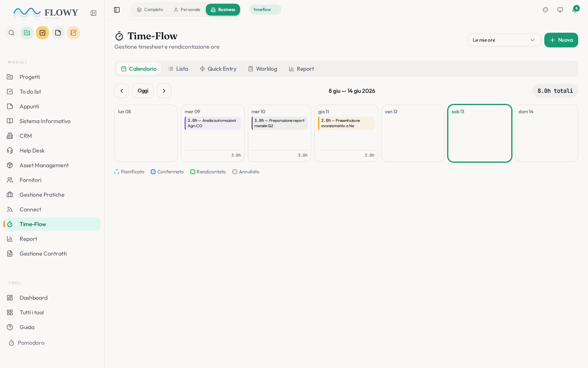Click the Gestione Contratti document icon
This screenshot has height=368, width=588.
(10, 254)
